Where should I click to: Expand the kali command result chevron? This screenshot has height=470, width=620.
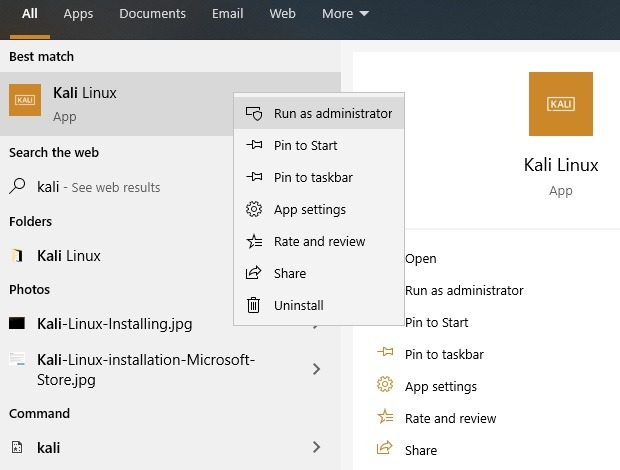coord(316,447)
